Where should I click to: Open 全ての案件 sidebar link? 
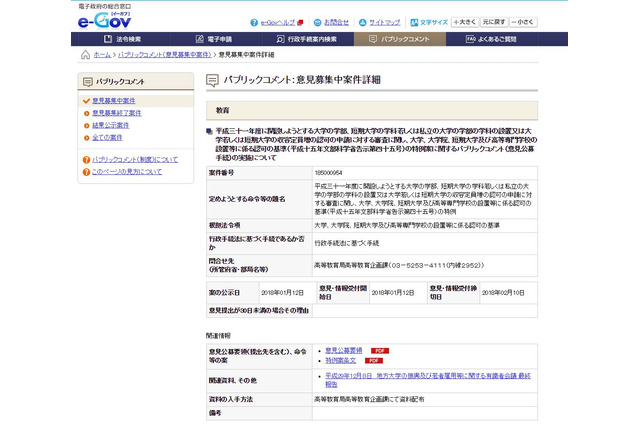coord(107,138)
